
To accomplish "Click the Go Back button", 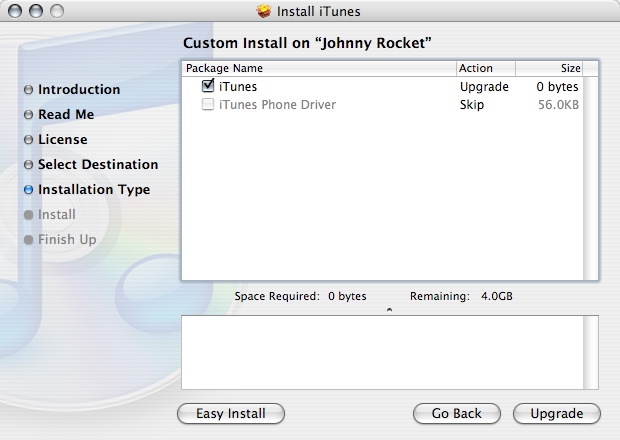I will (x=457, y=414).
